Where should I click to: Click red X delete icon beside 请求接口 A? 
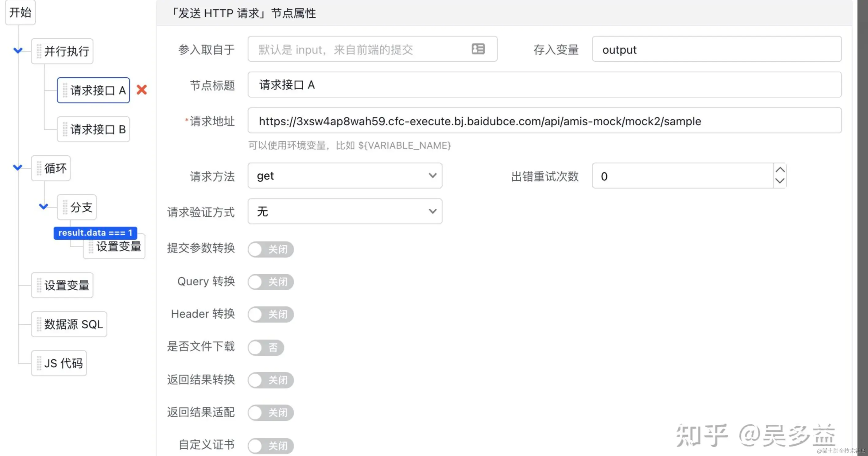pyautogui.click(x=141, y=90)
